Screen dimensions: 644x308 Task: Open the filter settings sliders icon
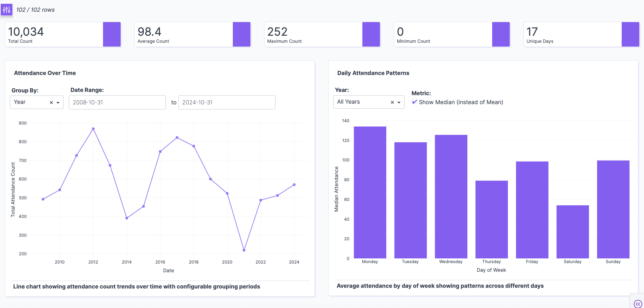click(7, 10)
